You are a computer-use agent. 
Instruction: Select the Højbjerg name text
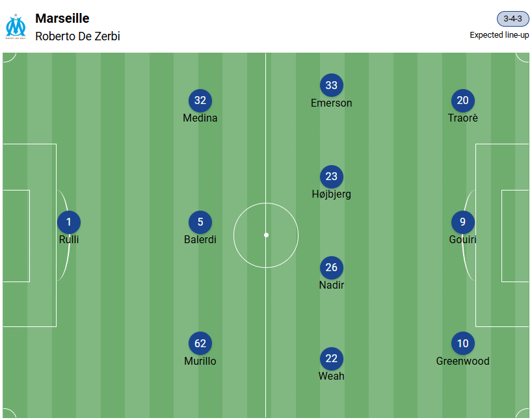click(x=332, y=194)
